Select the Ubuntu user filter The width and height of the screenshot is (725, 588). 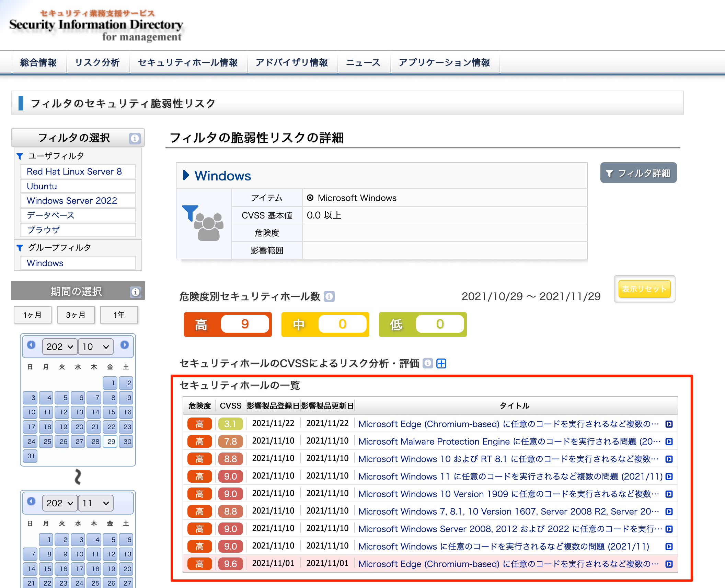(78, 186)
